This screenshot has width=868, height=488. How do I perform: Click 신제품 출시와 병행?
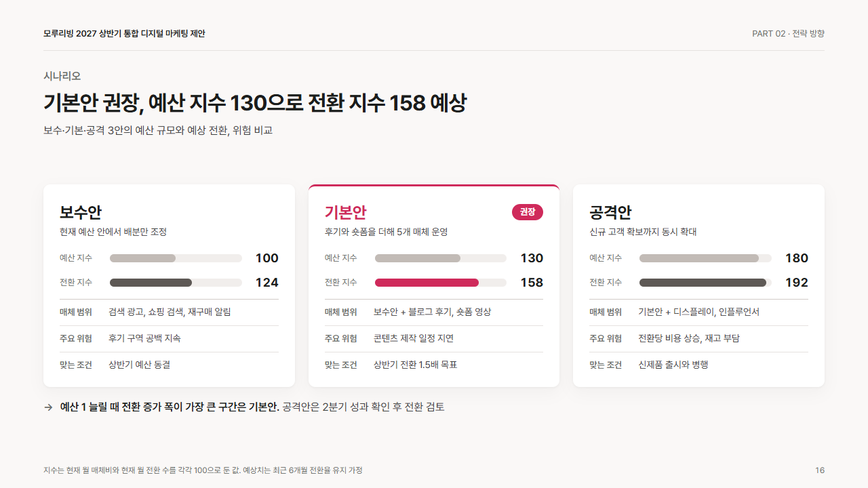[x=673, y=365]
